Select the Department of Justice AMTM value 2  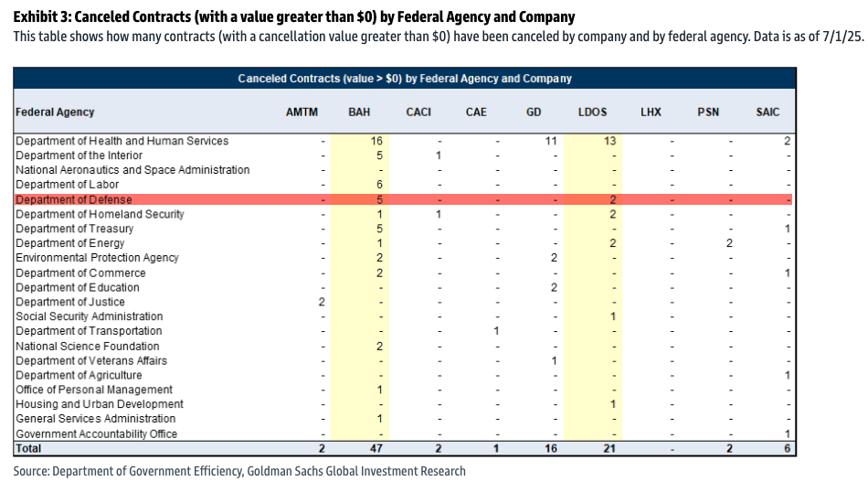point(321,302)
